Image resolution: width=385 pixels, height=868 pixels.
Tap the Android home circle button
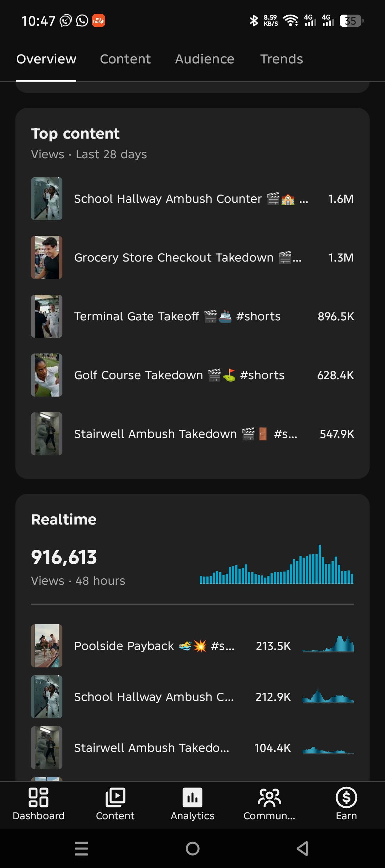coord(192,848)
